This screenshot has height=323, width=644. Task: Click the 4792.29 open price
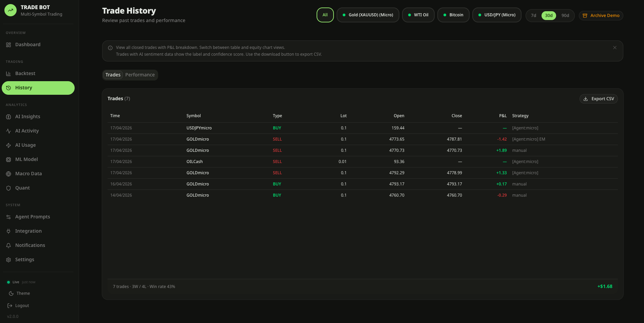[397, 173]
